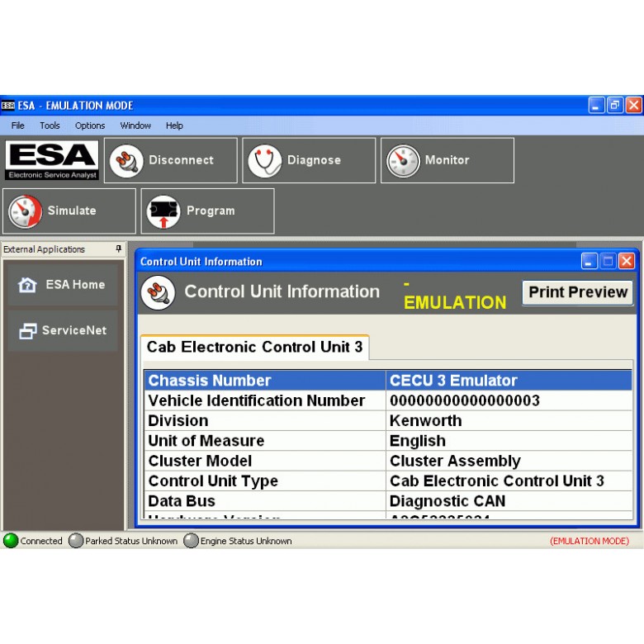Click the Engine Status Unknown text

pyautogui.click(x=246, y=541)
